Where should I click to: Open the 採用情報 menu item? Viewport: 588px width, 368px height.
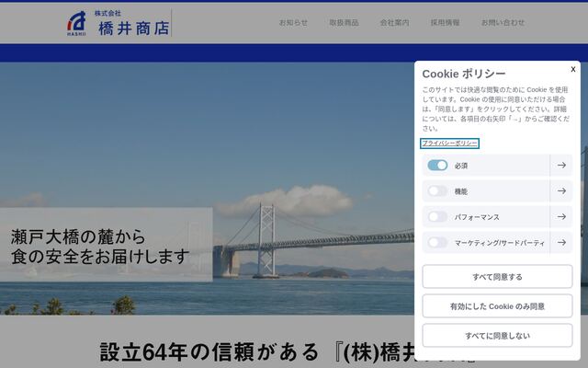(445, 22)
